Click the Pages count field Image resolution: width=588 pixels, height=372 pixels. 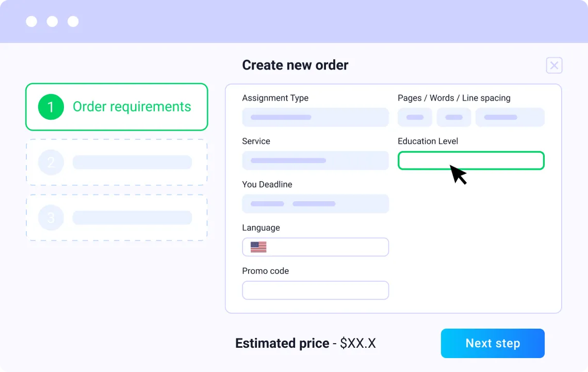click(415, 117)
